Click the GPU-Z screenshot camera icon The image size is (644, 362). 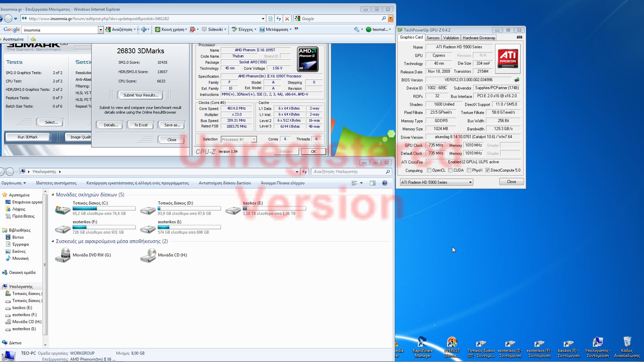[x=519, y=37]
